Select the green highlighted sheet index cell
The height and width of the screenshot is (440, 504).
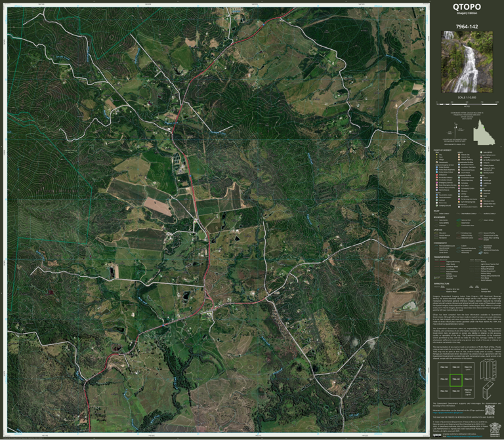click(456, 380)
